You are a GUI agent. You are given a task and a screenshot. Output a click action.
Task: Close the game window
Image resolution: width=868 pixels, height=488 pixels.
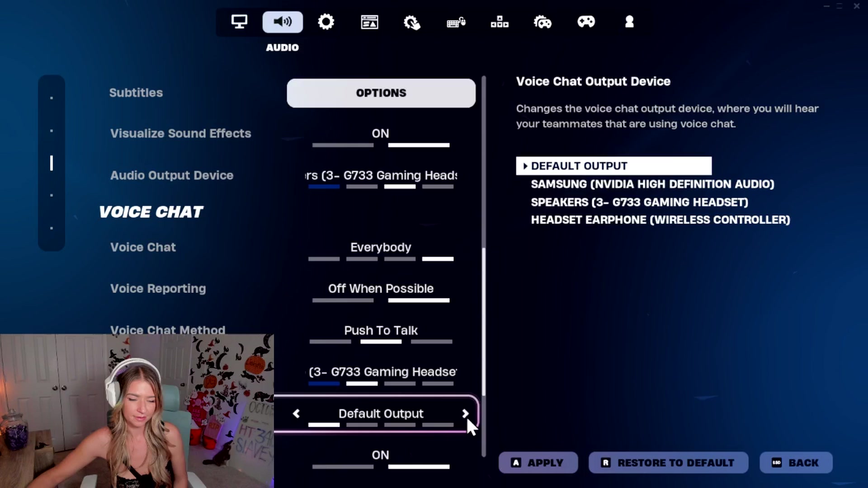click(x=856, y=6)
